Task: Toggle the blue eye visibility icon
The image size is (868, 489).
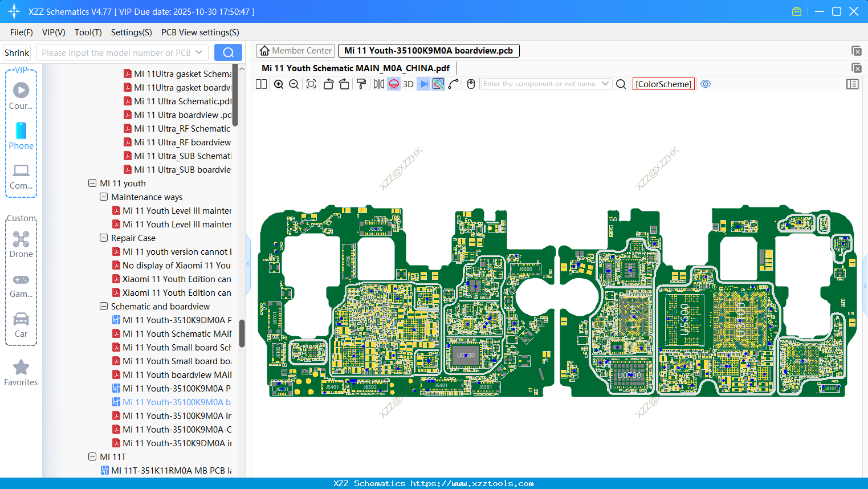Action: coord(706,84)
